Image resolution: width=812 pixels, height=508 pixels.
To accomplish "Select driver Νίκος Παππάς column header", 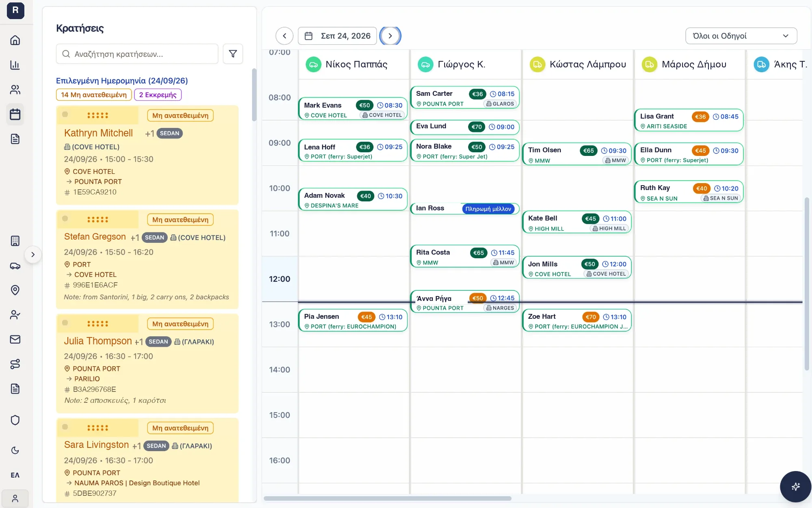I will pos(354,64).
